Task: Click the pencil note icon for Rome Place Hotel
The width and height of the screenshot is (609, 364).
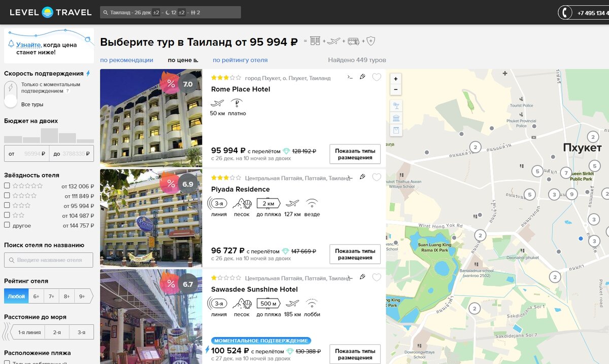Action: point(362,77)
